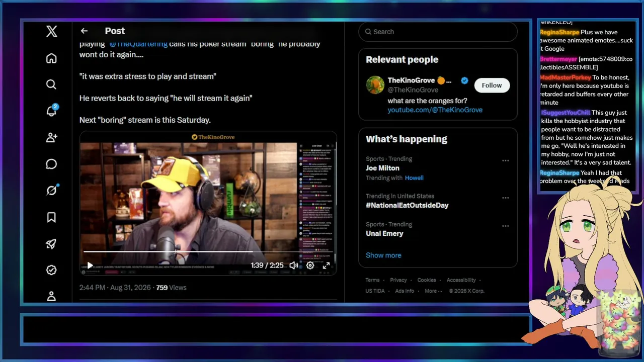Open the youtube.com/@TheKinoGrove link
The width and height of the screenshot is (644, 362).
click(x=435, y=110)
